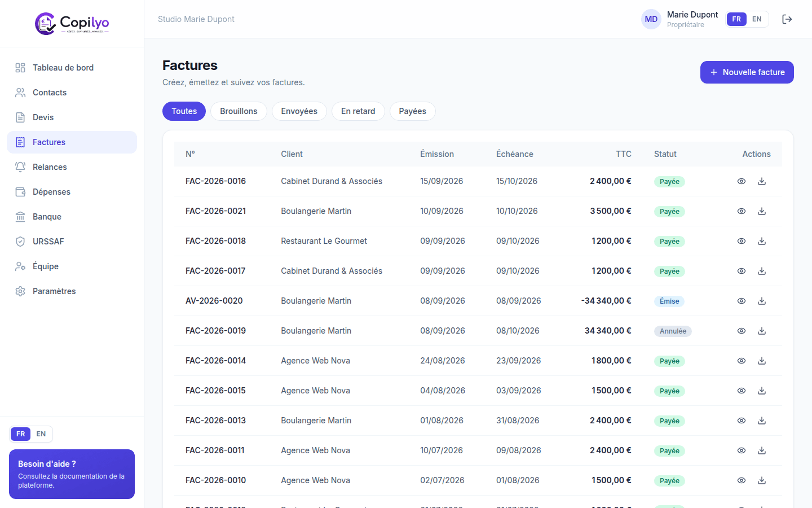
Task: Click the Banque building icon
Action: tap(20, 217)
